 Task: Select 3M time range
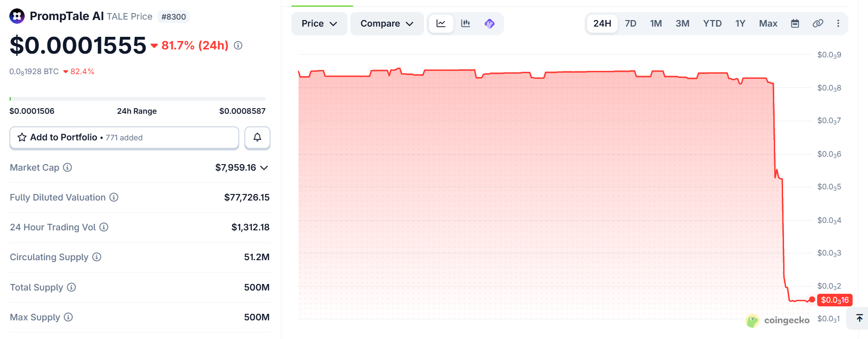click(682, 23)
